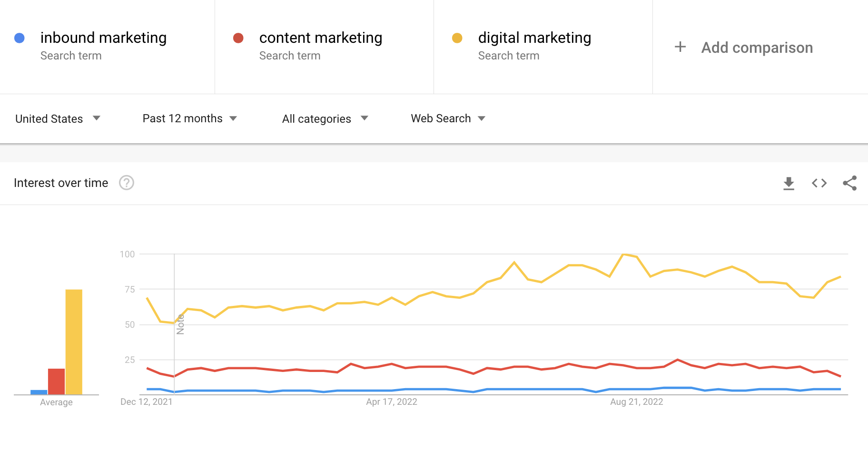The height and width of the screenshot is (450, 868).
Task: Click Add comparison
Action: click(x=757, y=48)
